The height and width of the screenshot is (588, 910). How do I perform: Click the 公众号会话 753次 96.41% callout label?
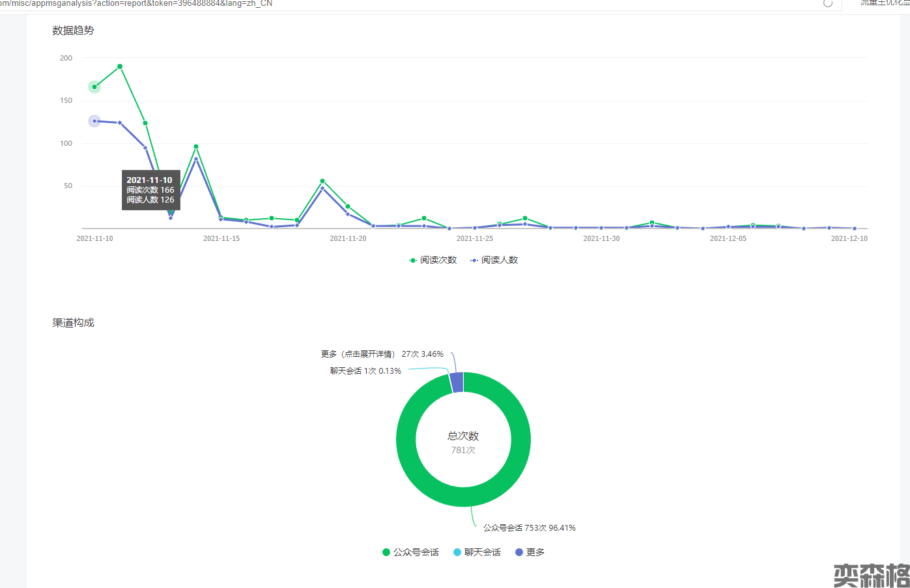click(x=529, y=528)
